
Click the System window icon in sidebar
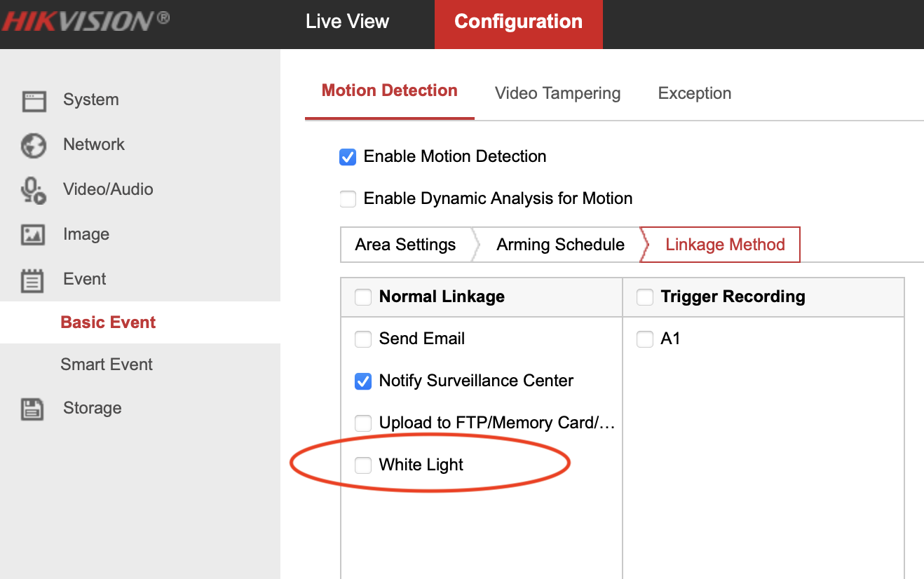(x=34, y=101)
